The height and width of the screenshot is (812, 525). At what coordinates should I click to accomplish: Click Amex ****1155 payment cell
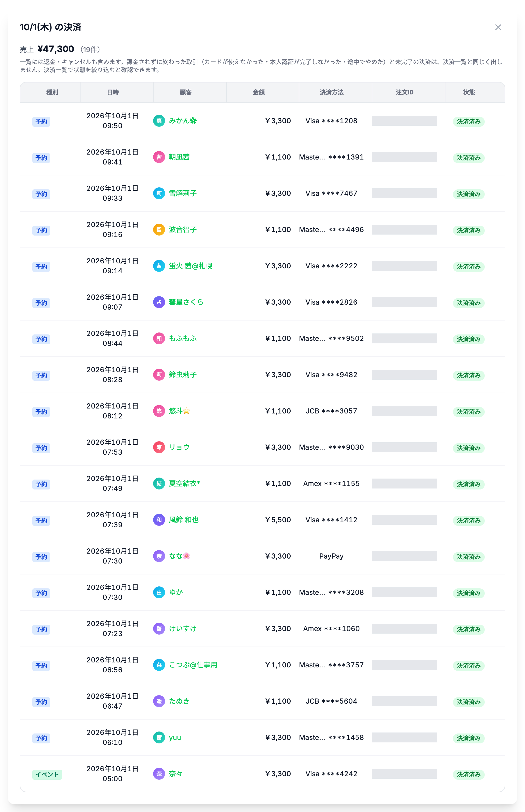coord(331,484)
